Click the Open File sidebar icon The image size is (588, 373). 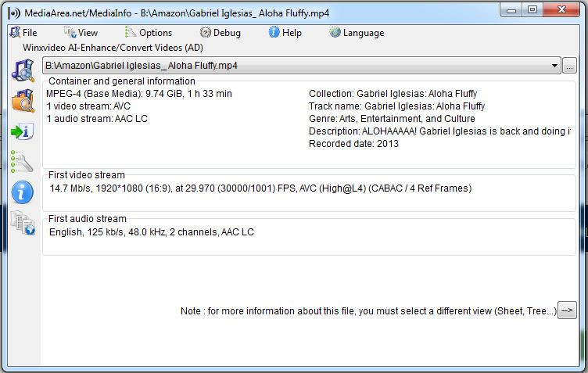[x=22, y=69]
